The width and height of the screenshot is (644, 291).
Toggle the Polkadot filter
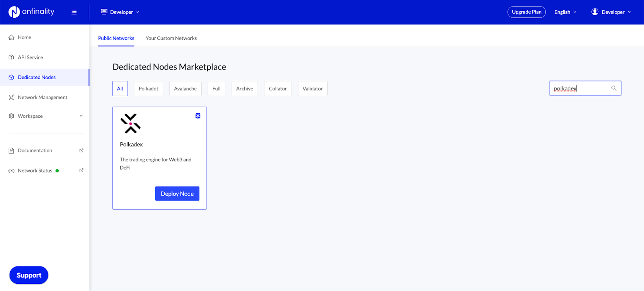(x=149, y=89)
